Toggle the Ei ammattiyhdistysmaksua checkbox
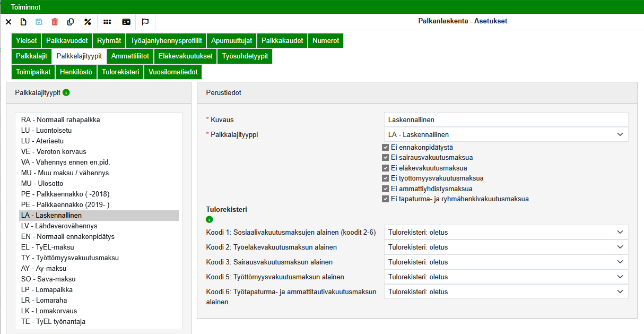Image resolution: width=644 pixels, height=334 pixels. 386,189
